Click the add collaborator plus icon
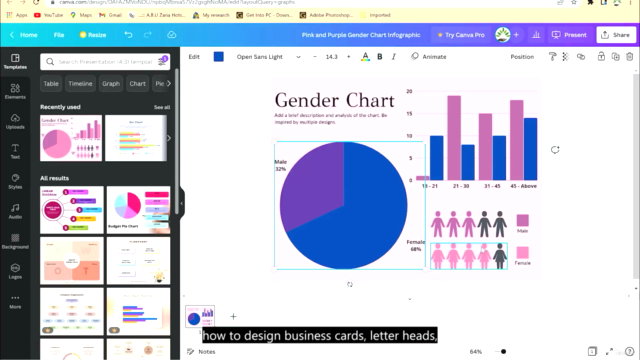Image resolution: width=640 pixels, height=360 pixels. tap(516, 35)
